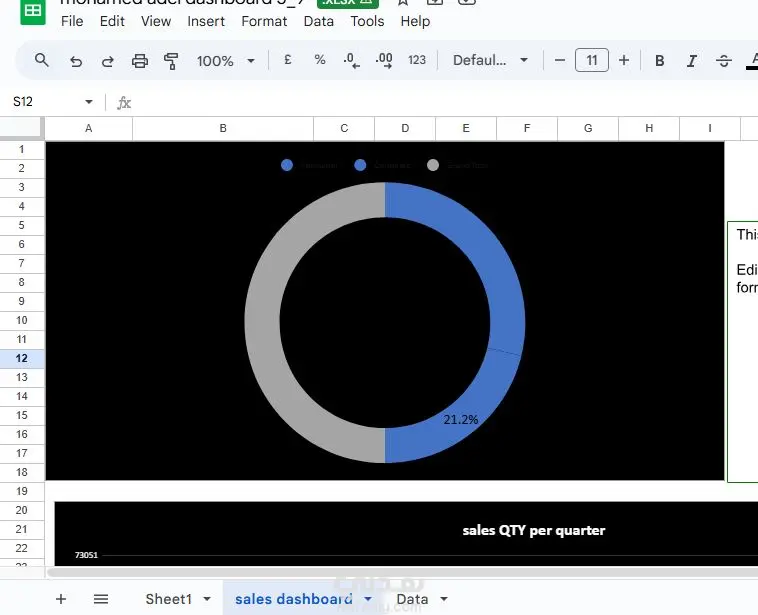Decrease font size with minus button

pos(560,60)
